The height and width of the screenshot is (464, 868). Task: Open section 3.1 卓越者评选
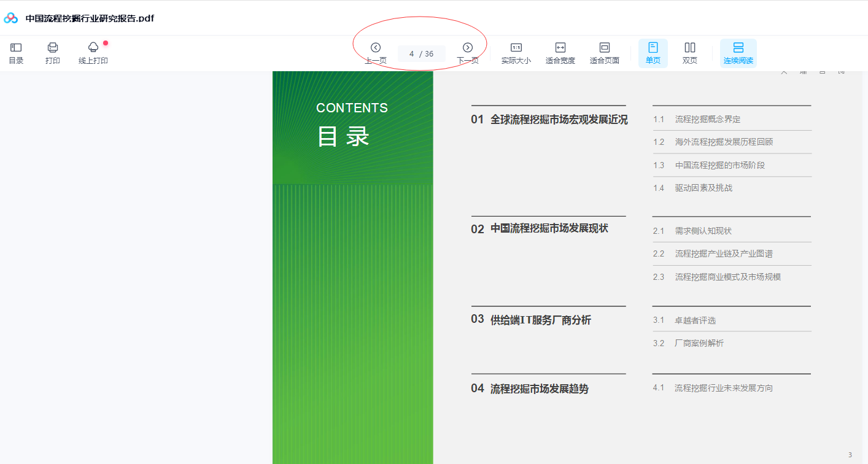(694, 320)
